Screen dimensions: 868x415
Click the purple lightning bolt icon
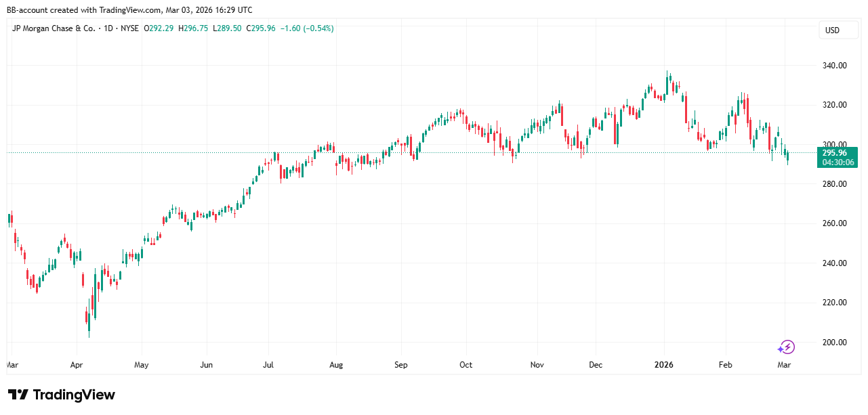pos(785,347)
